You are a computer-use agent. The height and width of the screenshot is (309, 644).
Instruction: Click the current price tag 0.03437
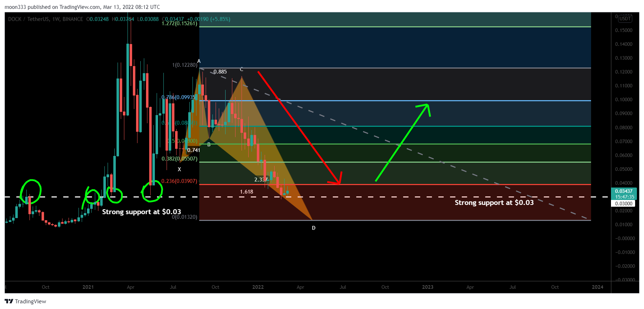[624, 191]
